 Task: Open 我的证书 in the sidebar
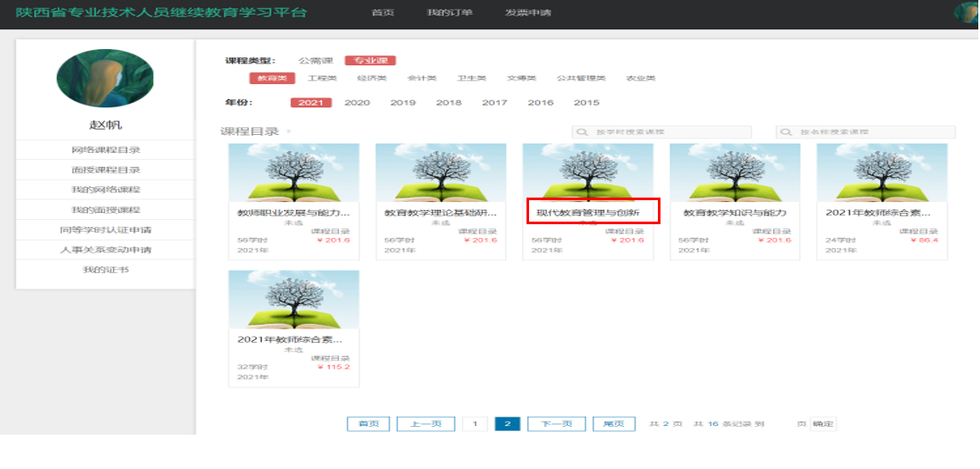pos(106,270)
